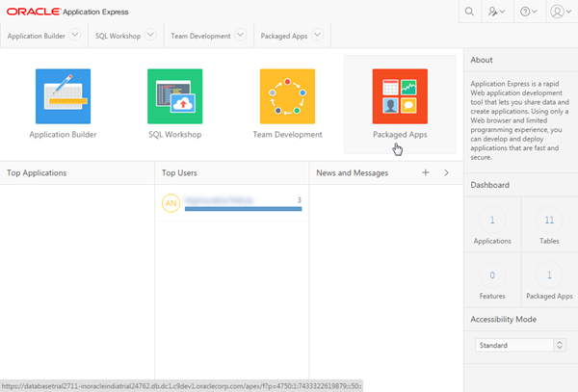This screenshot has width=578, height=392.
Task: Click the Top Applications heading
Action: tap(37, 172)
